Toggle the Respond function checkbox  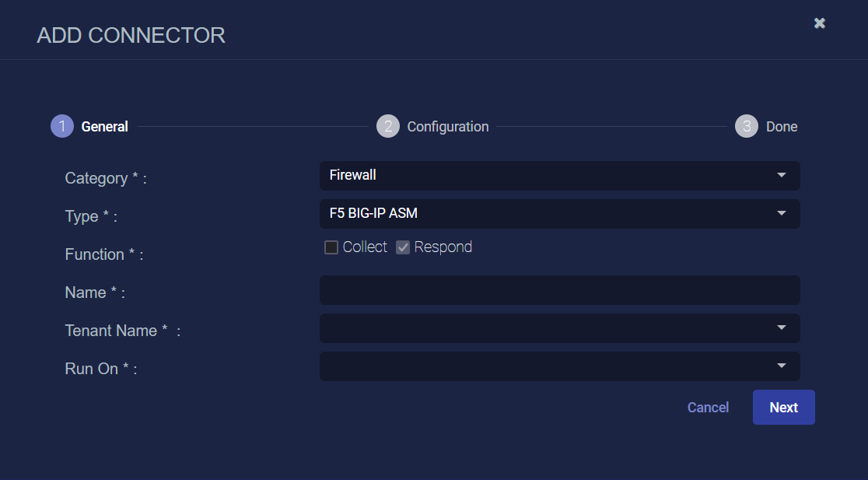tap(402, 247)
